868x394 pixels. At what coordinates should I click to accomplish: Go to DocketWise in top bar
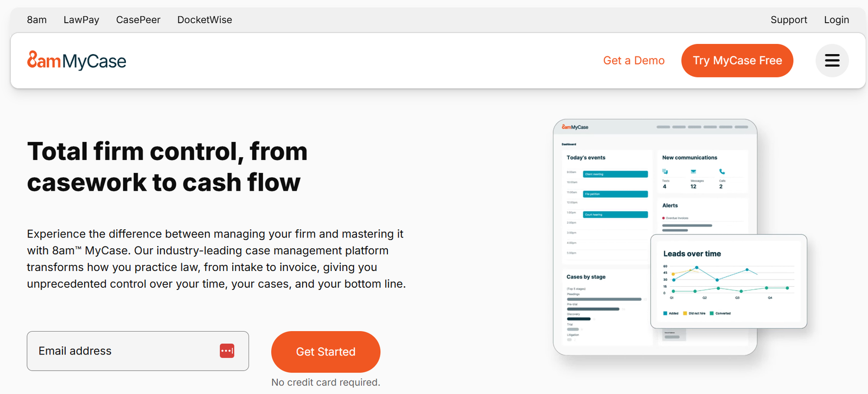click(205, 20)
